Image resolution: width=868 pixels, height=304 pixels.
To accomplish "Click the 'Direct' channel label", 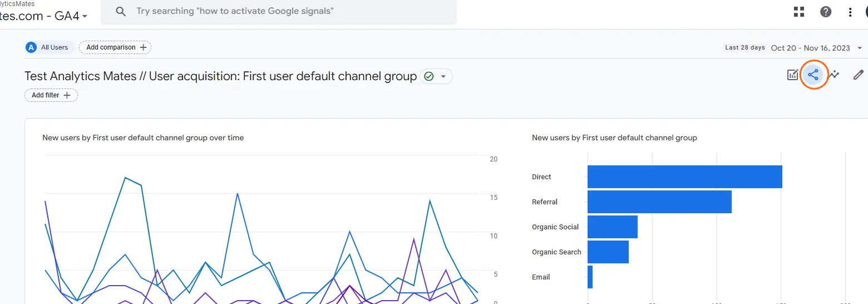I will point(541,176).
